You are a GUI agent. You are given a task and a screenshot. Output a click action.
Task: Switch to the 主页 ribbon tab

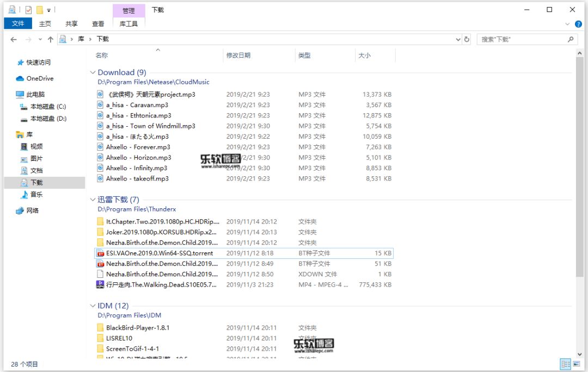point(45,23)
